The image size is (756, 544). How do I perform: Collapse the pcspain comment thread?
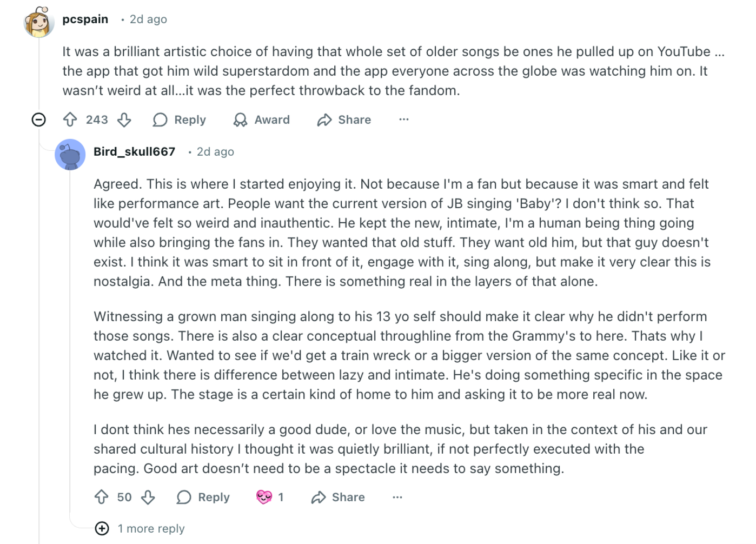pos(38,120)
